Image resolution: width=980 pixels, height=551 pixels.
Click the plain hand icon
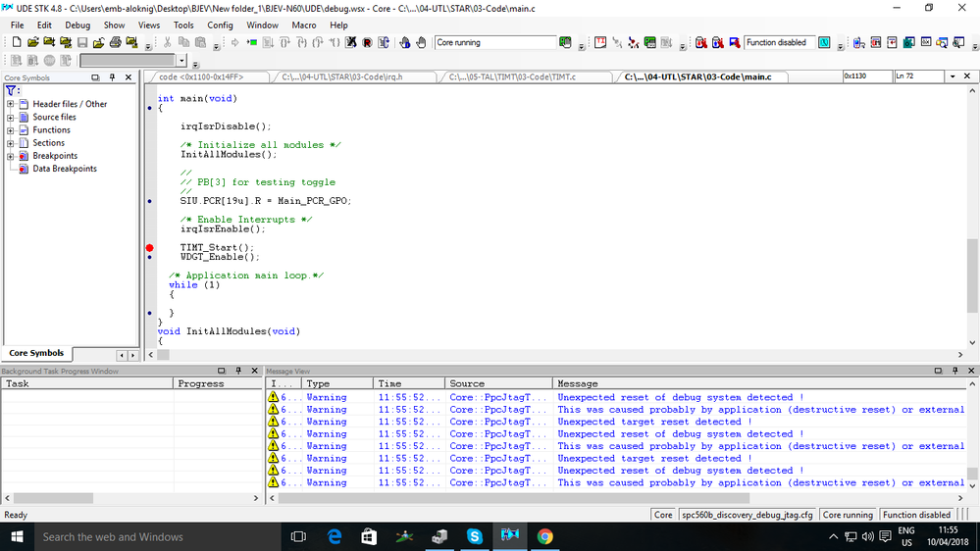point(421,42)
